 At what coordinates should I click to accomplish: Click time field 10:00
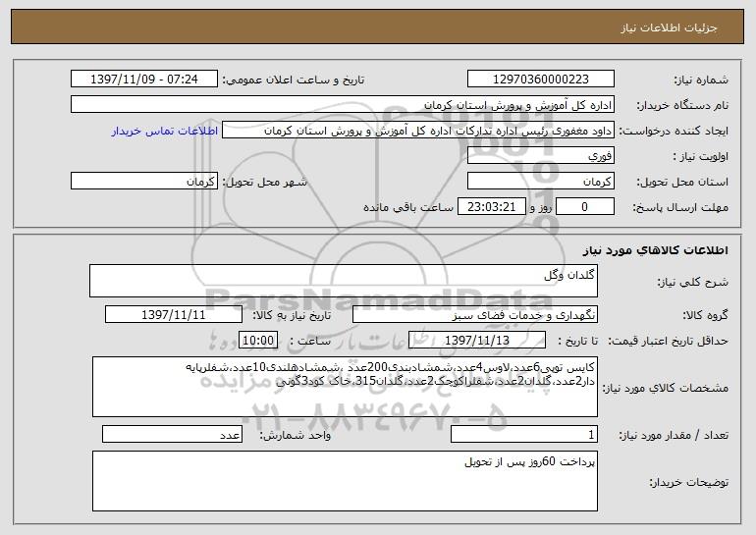point(258,341)
